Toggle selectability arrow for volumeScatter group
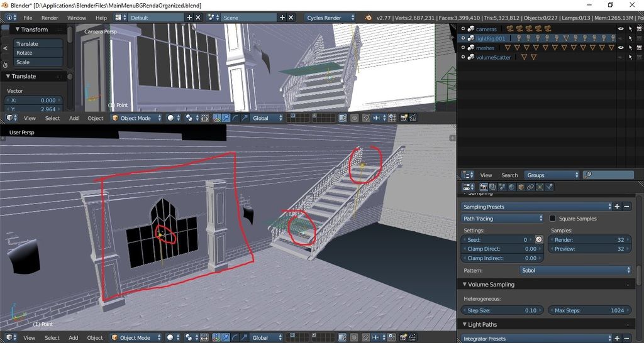 click(630, 57)
